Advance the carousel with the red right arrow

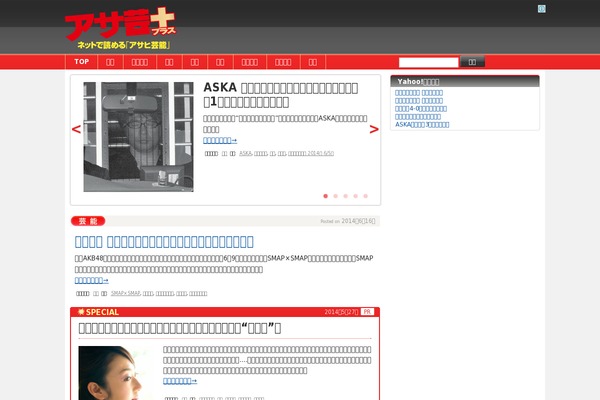[x=374, y=129]
